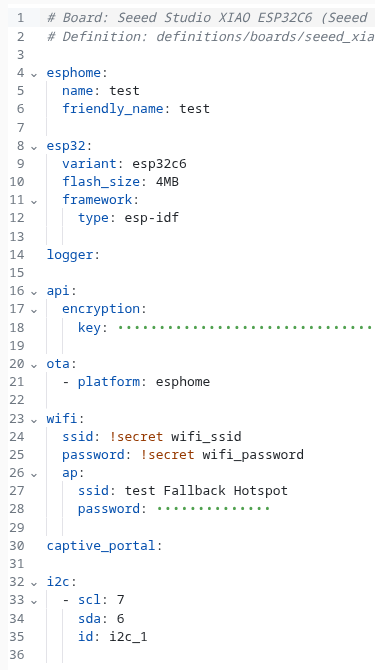Place cursor on id i2c_1 value
This screenshot has height=670, width=375.
128,637
